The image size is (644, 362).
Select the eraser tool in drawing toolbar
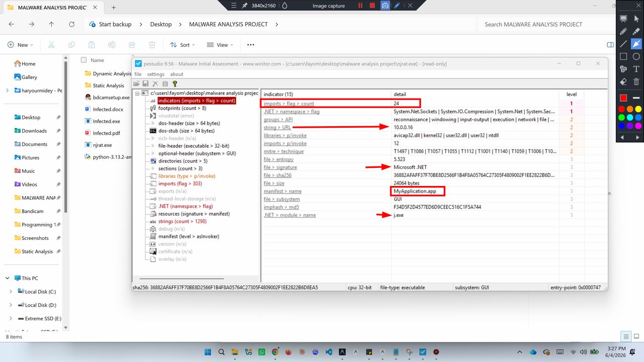coord(623,81)
